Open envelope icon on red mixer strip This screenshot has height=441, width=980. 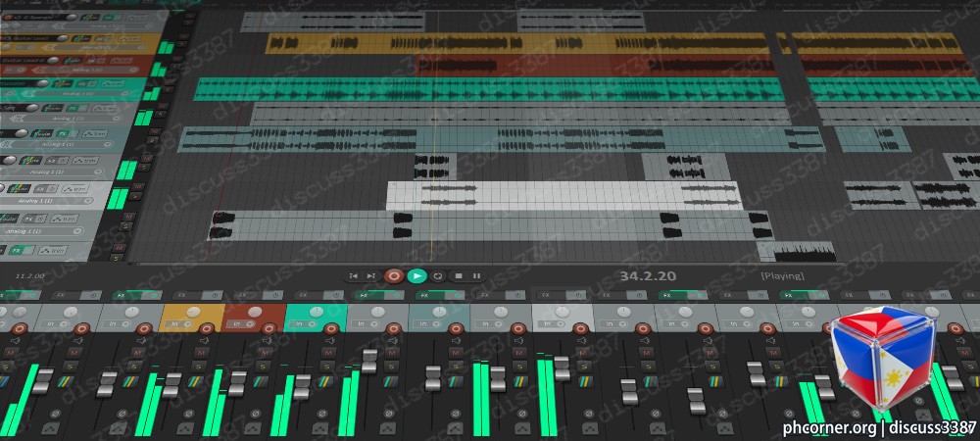pos(253,428)
